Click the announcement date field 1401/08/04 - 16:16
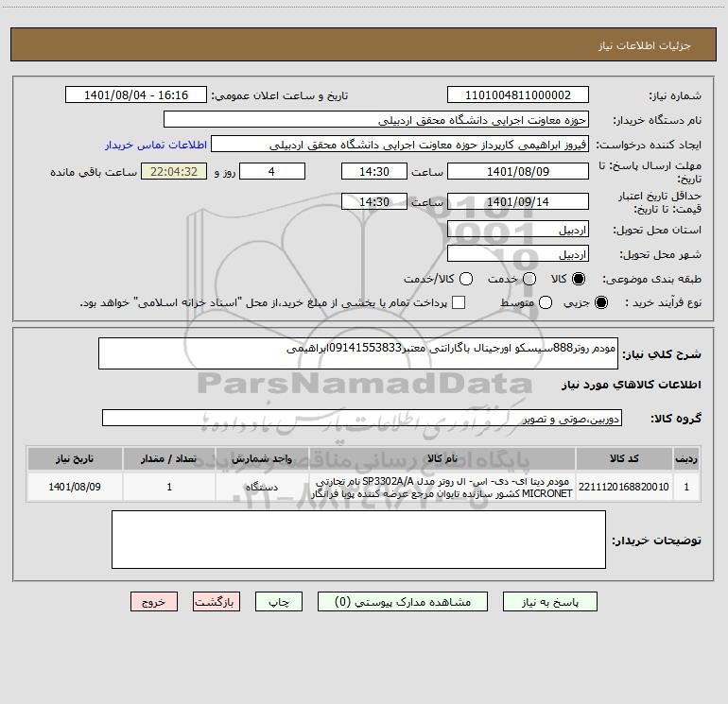 click(x=136, y=95)
